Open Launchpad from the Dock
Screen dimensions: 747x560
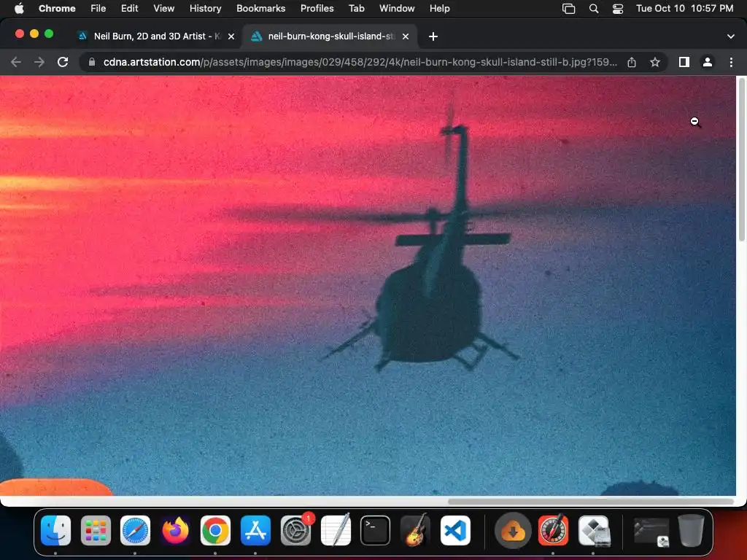(x=96, y=531)
